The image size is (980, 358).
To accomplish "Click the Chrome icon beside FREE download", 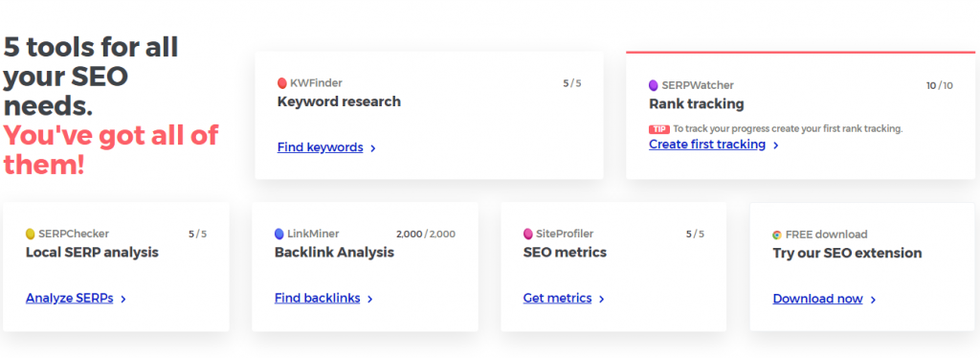I will (x=777, y=235).
